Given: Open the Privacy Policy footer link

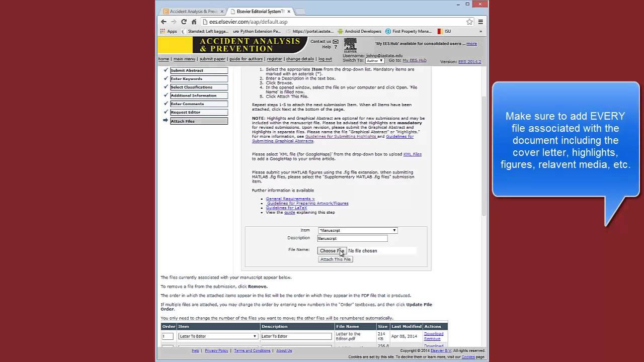Looking at the screenshot, I should click(216, 350).
